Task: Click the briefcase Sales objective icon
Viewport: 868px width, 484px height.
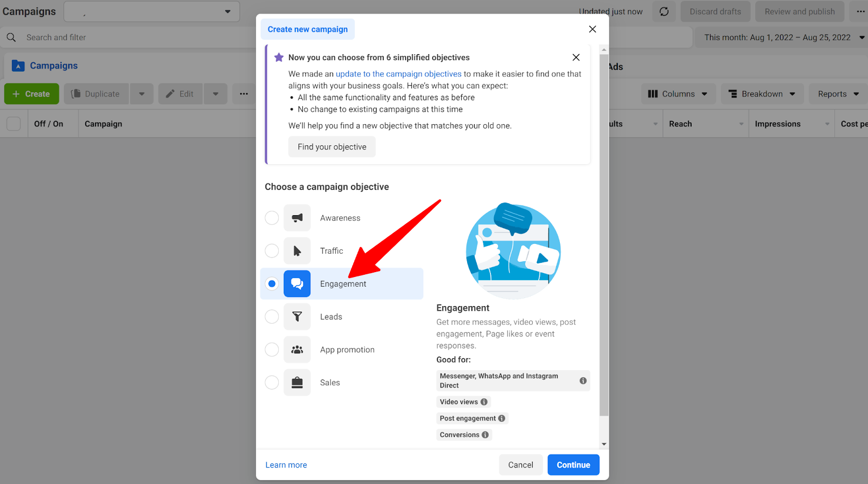Action: 297,383
